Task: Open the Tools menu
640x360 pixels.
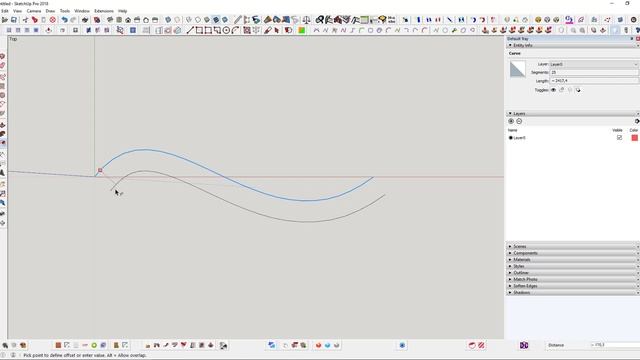Action: (x=65, y=11)
